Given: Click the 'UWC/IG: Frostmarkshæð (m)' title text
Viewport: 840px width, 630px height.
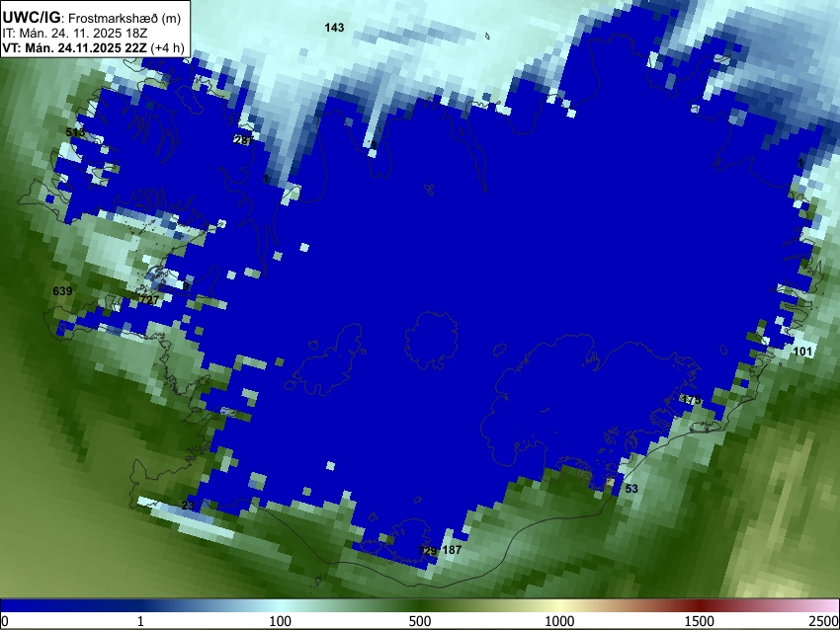Looking at the screenshot, I should (92, 18).
